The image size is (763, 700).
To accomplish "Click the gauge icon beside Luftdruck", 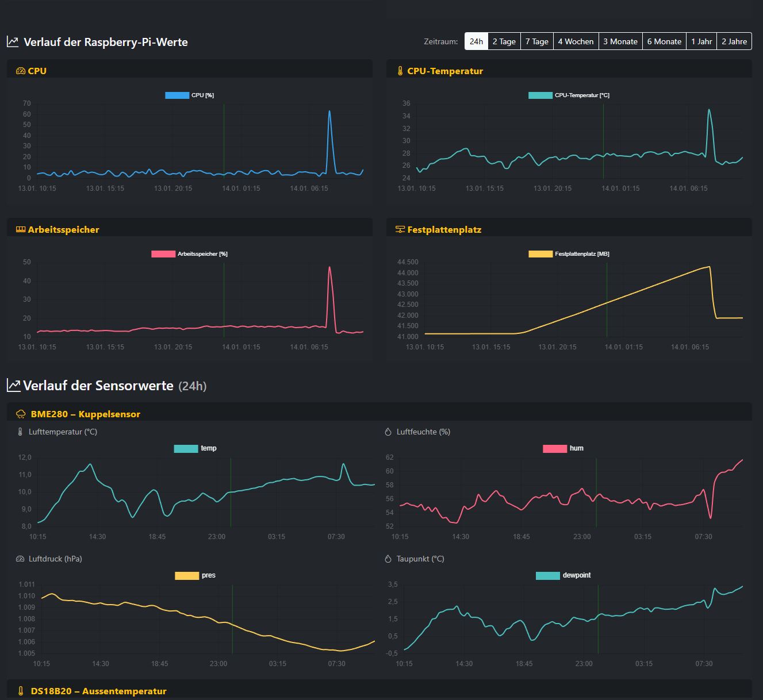I will [x=20, y=559].
